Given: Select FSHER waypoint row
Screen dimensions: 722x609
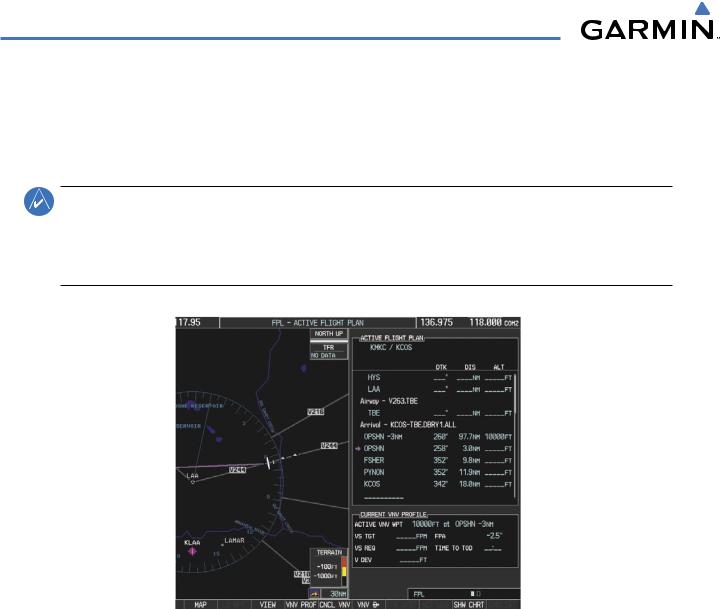Looking at the screenshot, I should tap(435, 460).
